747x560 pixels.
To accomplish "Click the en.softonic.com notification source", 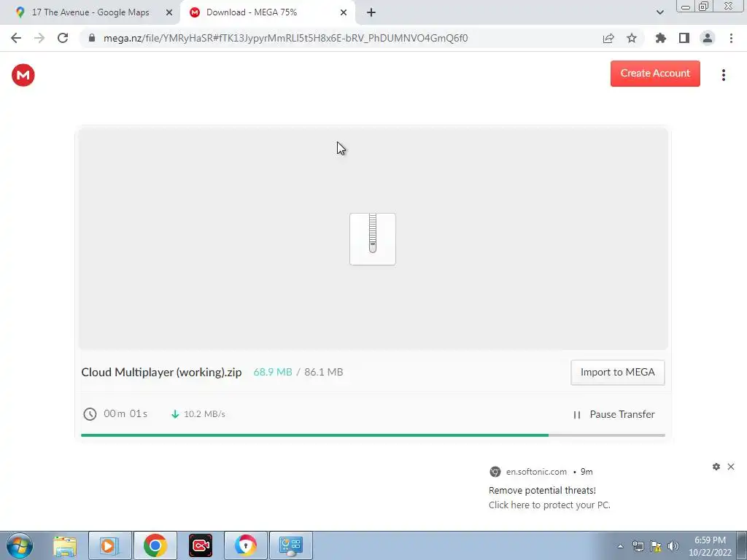I will pos(536,472).
